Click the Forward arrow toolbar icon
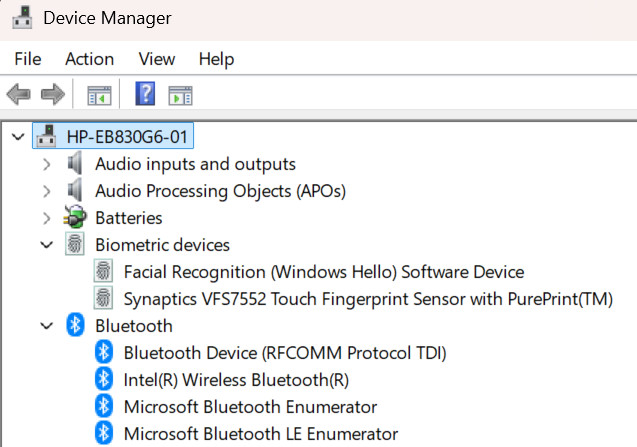The width and height of the screenshot is (637, 447). [53, 94]
